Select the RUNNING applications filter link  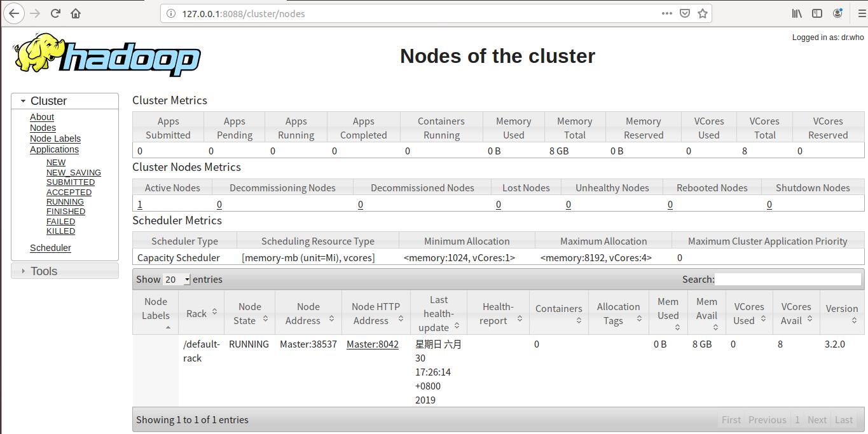tap(65, 202)
